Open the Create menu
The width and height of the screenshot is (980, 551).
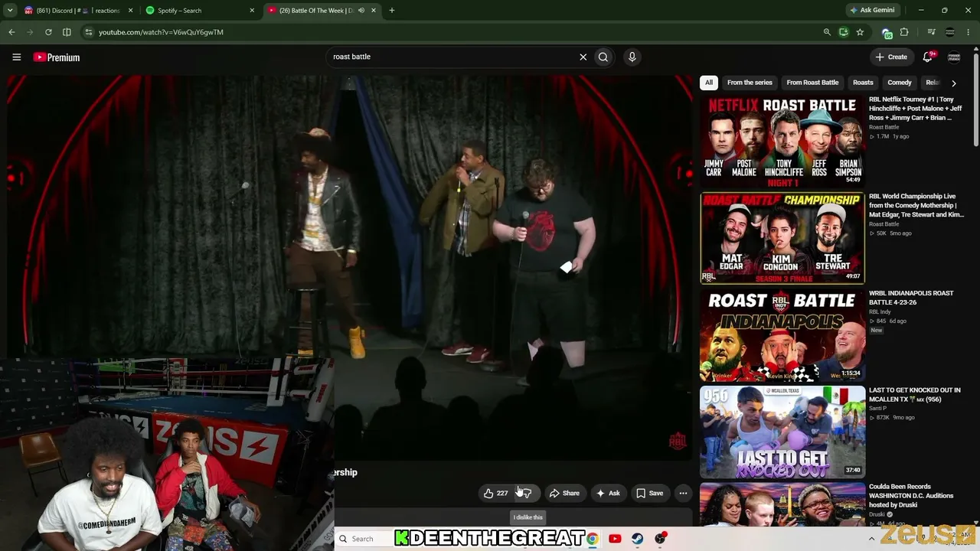coord(891,57)
